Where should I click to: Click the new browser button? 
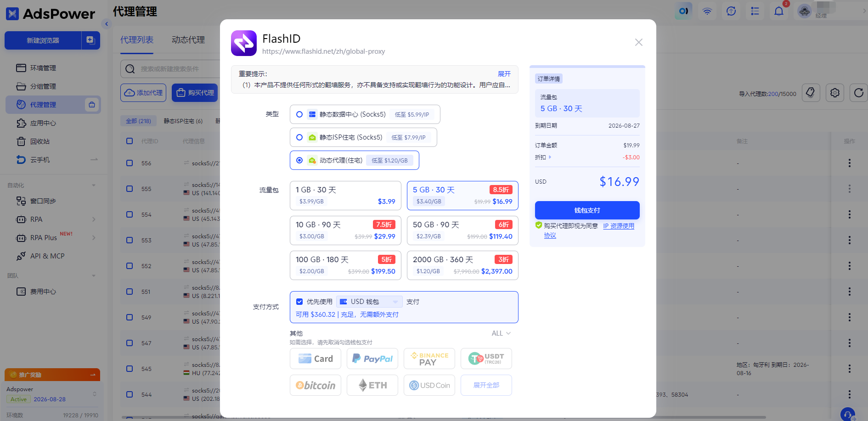point(43,40)
